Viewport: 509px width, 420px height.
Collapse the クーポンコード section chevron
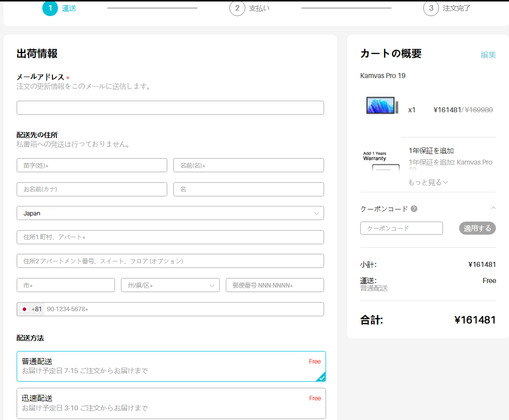click(x=493, y=208)
